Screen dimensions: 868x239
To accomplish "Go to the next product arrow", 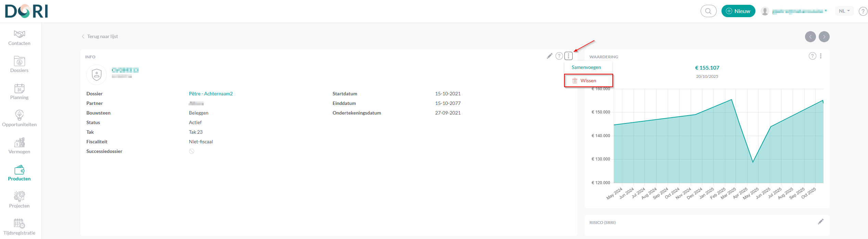I will click(x=824, y=37).
